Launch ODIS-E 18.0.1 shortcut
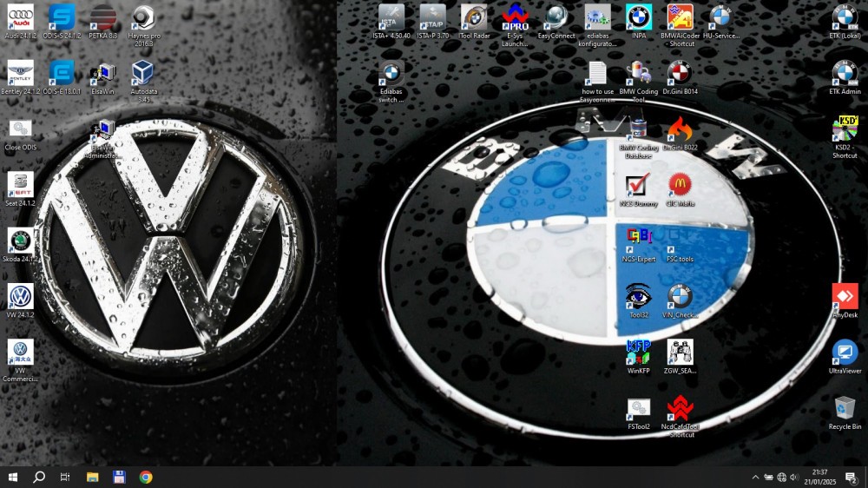The width and height of the screenshot is (868, 488). (x=62, y=77)
